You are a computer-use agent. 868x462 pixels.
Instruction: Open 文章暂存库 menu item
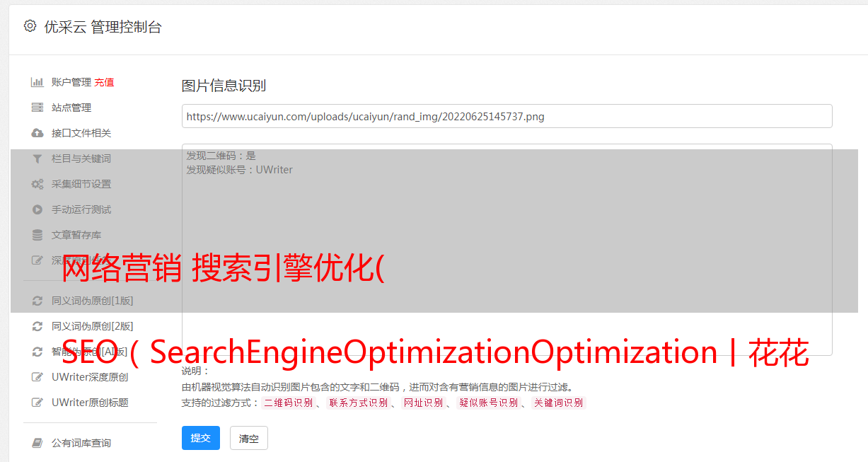76,235
